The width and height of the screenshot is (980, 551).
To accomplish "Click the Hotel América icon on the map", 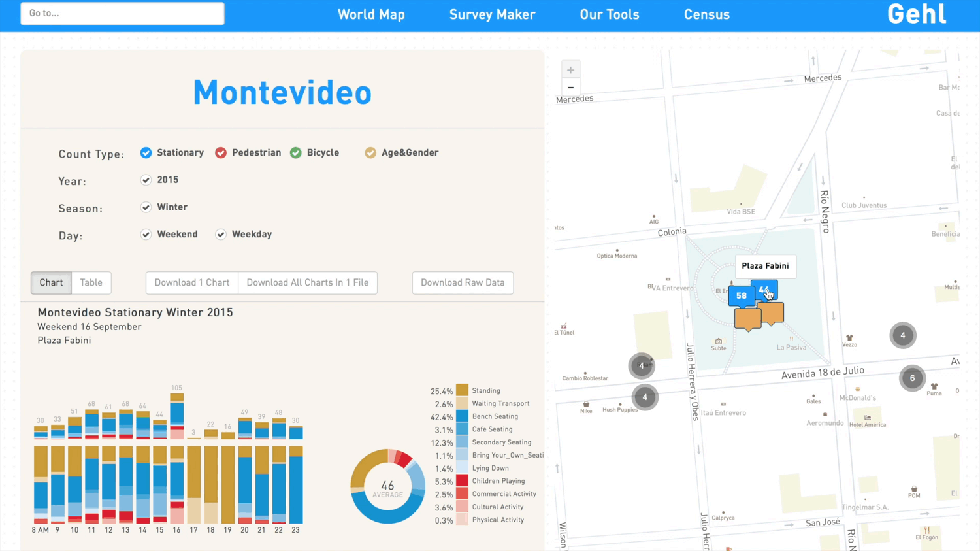I will coord(868,418).
